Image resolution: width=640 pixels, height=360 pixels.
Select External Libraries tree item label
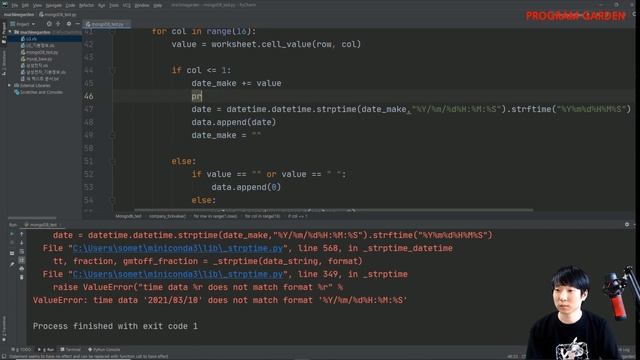tap(35, 86)
